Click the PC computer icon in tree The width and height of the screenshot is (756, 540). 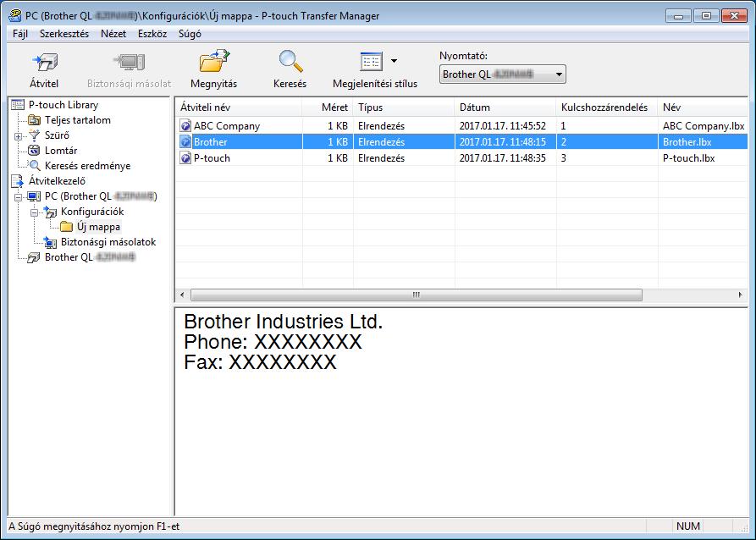(34, 196)
